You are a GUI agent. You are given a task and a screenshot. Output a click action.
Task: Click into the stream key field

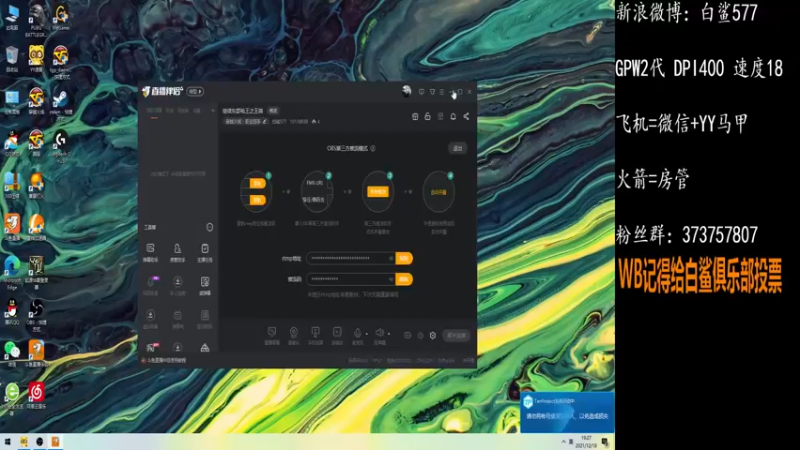pos(350,279)
